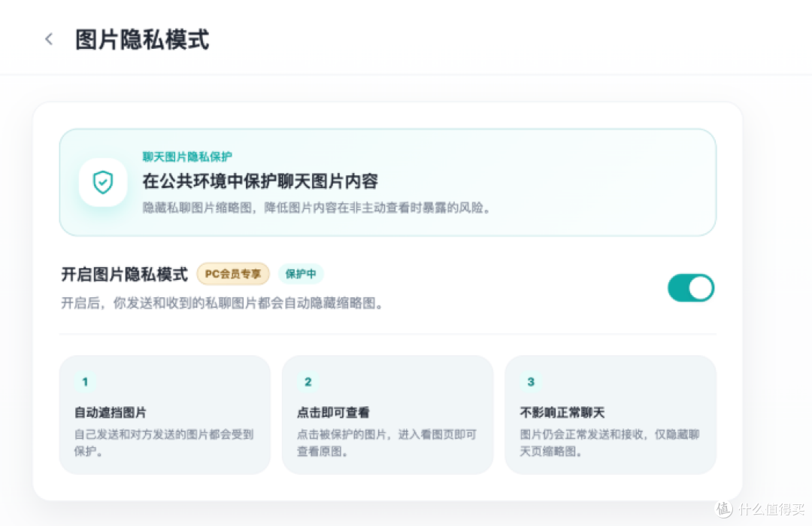Click the text starting 开启后，你发送和收到的私聊图片
This screenshot has width=812, height=526.
tap(222, 303)
